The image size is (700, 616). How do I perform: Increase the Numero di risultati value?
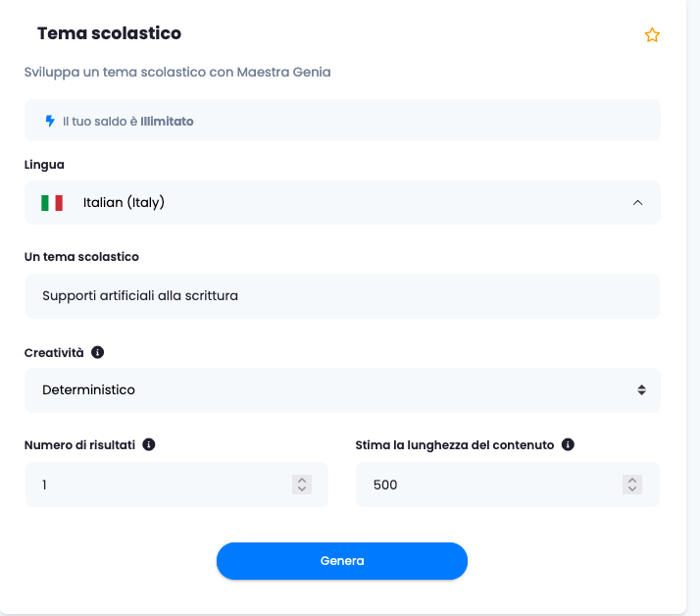(302, 480)
